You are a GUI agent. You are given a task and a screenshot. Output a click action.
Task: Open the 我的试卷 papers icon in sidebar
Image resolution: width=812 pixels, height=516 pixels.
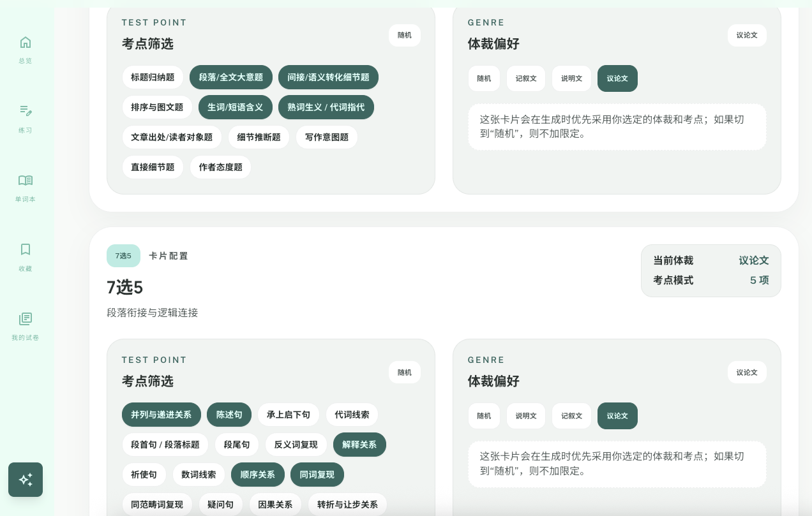26,319
